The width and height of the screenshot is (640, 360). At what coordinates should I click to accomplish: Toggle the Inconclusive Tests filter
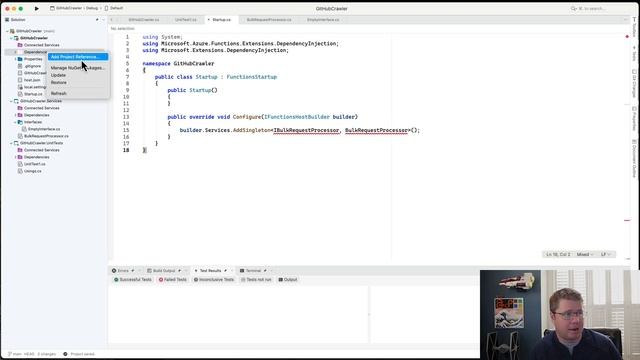tap(214, 280)
